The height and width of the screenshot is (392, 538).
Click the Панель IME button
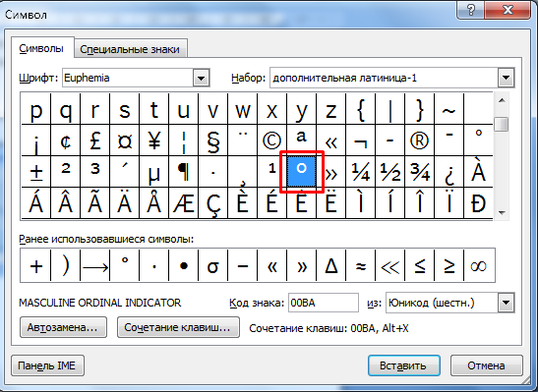[x=47, y=365]
